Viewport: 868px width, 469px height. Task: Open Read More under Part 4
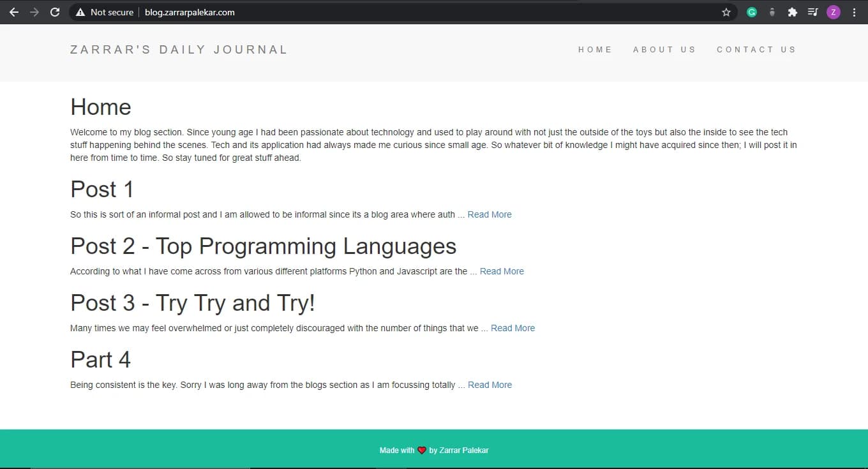490,385
